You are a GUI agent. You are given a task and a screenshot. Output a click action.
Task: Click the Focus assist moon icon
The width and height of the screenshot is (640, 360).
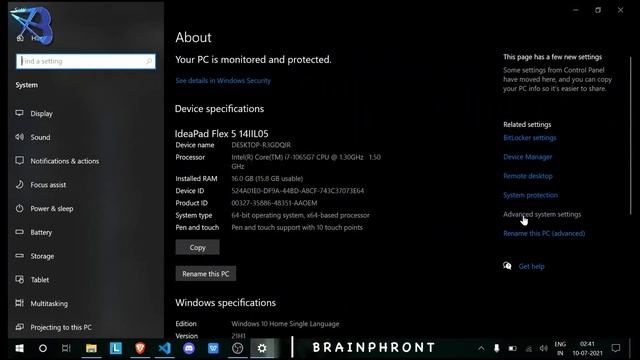pos(19,184)
